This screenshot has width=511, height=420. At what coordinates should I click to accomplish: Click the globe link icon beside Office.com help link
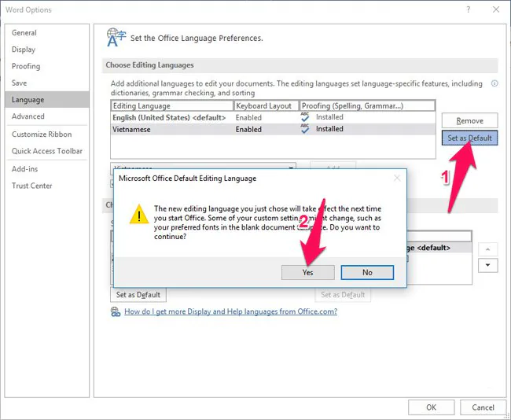[x=116, y=311]
